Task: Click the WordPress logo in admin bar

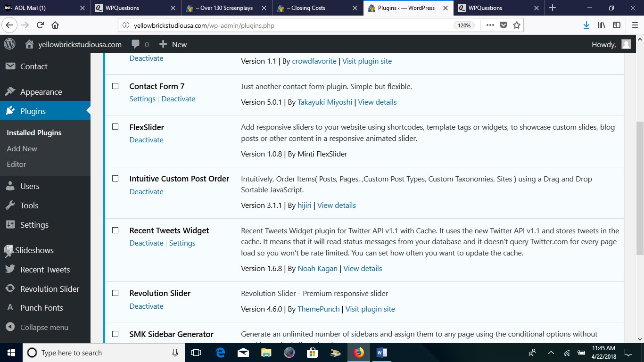Action: (10, 44)
